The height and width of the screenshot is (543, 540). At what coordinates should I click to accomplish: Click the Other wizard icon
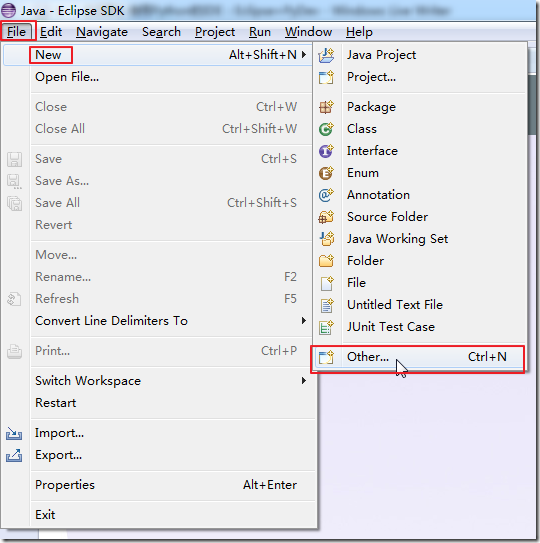(x=326, y=357)
